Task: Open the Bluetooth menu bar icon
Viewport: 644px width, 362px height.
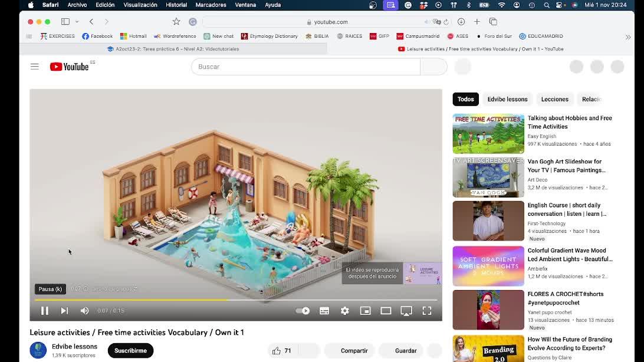Action: [469, 5]
